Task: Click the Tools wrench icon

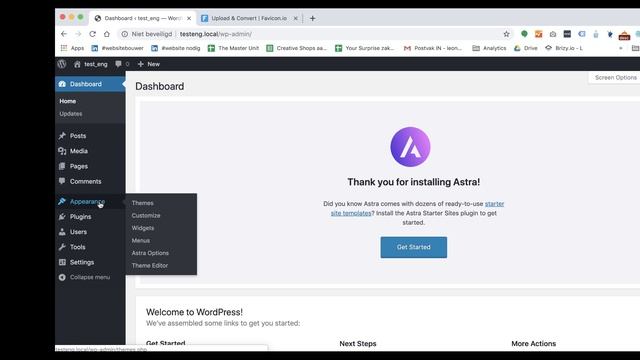Action: pos(62,247)
